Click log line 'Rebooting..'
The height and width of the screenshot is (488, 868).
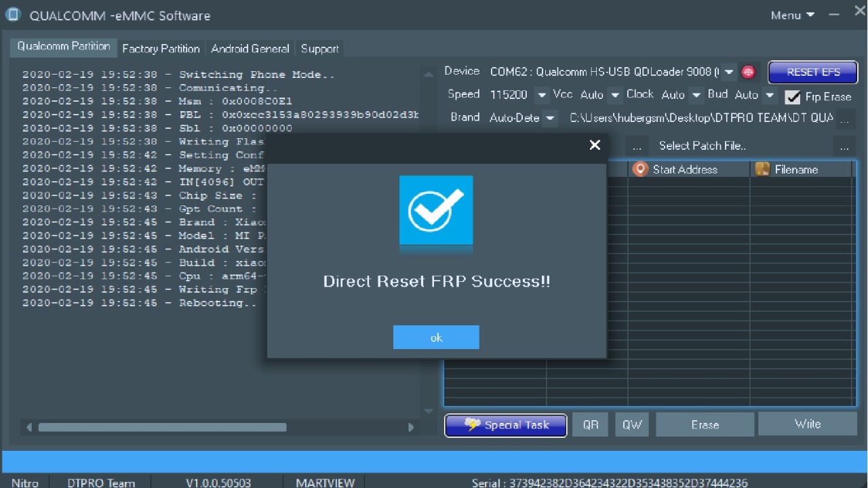click(x=140, y=303)
